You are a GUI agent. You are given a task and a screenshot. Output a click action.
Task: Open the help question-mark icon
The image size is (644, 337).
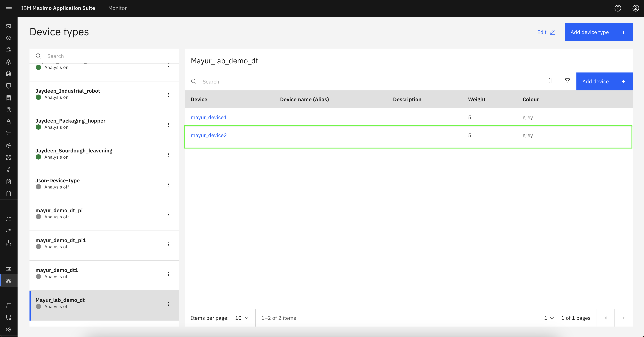pos(618,8)
